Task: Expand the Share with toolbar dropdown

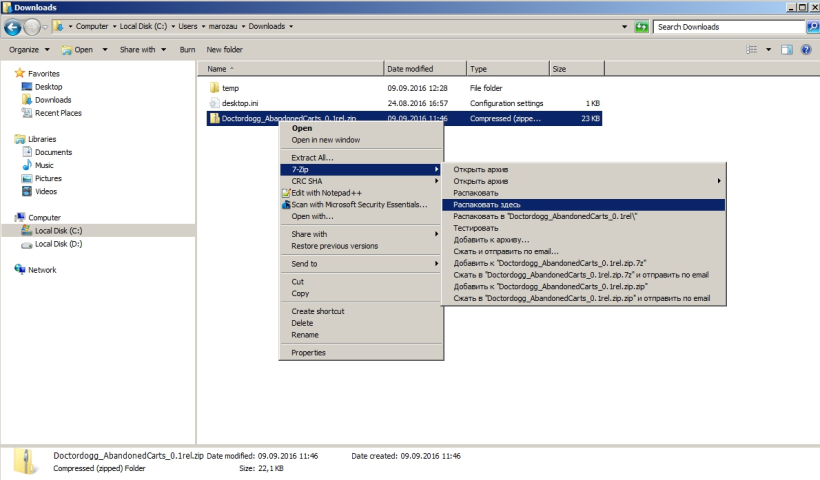Action: 143,49
